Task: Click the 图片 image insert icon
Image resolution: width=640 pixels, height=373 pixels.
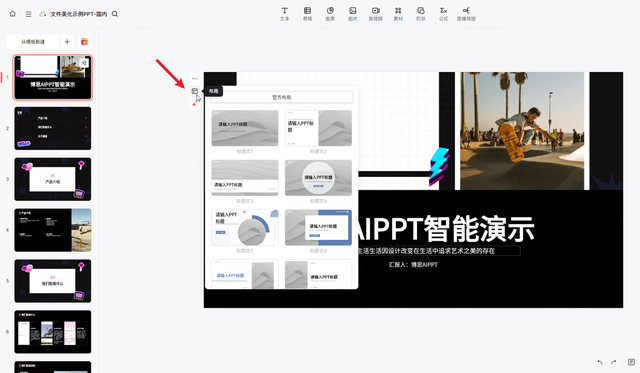Action: [353, 13]
